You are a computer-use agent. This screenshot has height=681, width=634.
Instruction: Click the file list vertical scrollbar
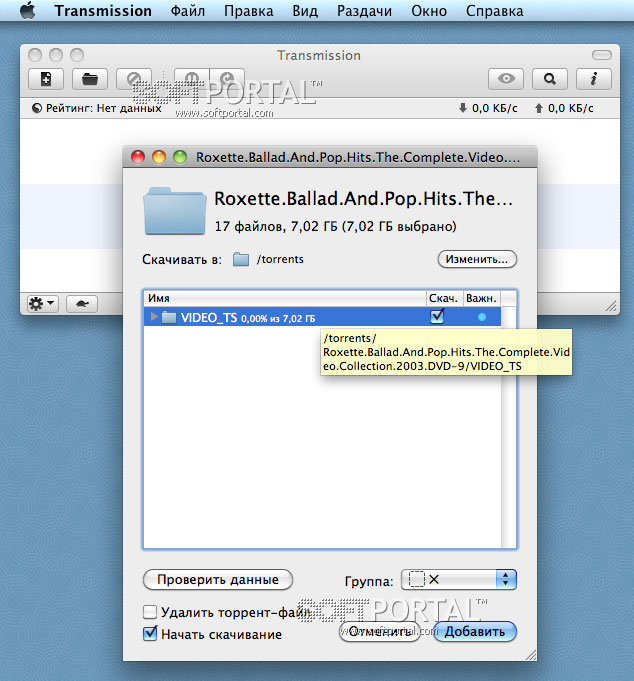click(x=509, y=427)
